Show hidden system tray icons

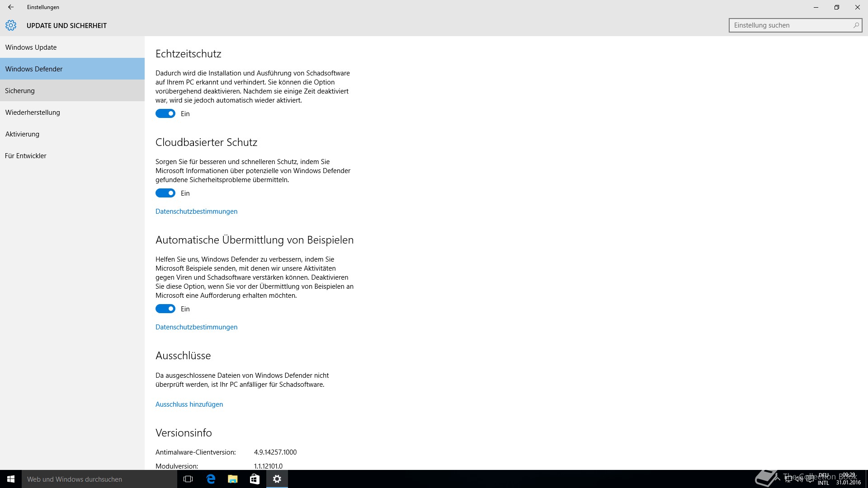tap(778, 479)
